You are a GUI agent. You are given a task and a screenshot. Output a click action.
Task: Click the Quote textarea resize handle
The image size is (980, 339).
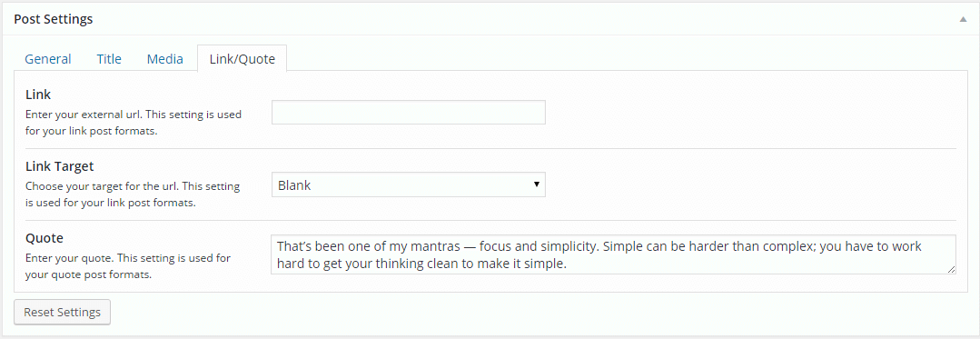(951, 269)
